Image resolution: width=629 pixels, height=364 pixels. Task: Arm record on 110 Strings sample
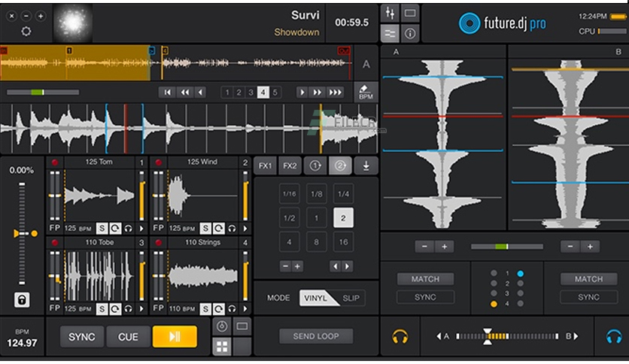click(159, 242)
